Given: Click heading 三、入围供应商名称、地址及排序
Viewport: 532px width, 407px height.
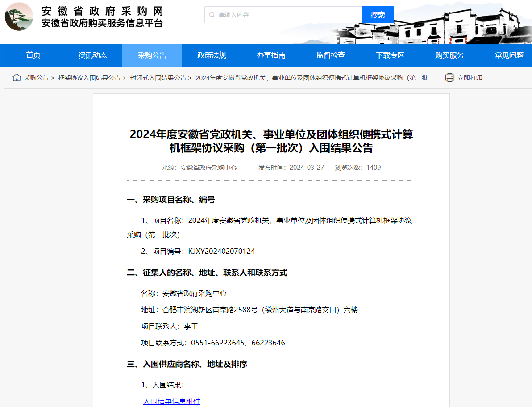Looking at the screenshot, I should [187, 364].
